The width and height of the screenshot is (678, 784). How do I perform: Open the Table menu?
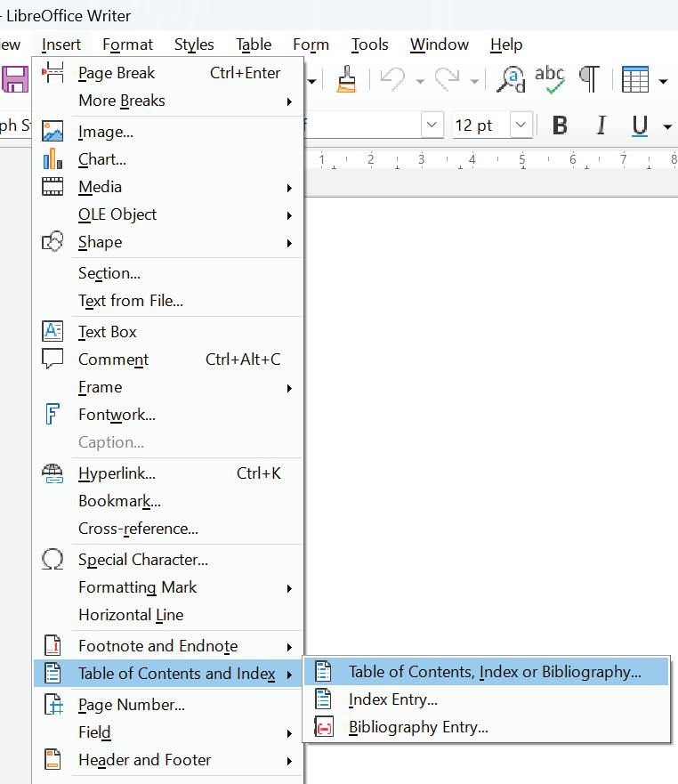(254, 44)
